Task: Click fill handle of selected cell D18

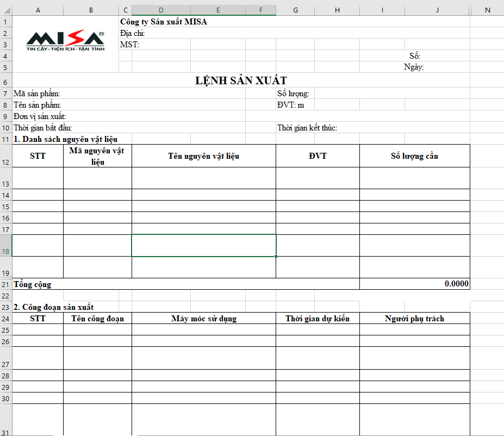Action: coord(276,256)
